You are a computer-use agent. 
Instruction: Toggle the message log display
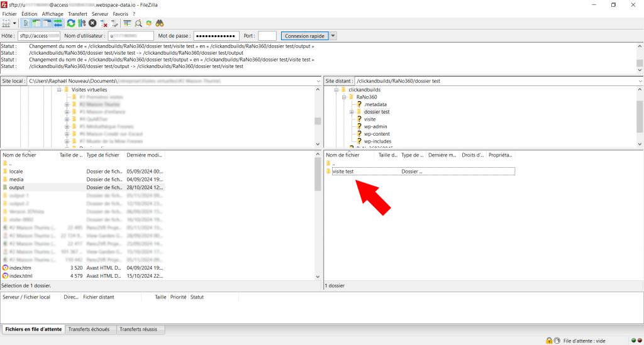(x=25, y=23)
